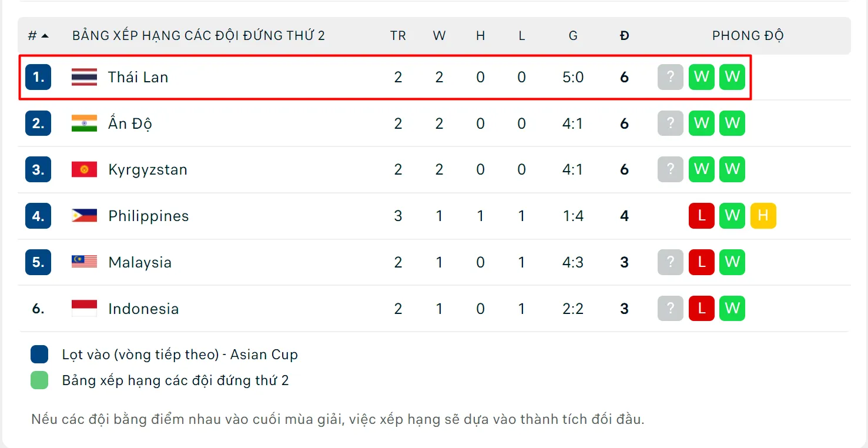Click the Malaysia flag icon
This screenshot has height=448, width=868.
[84, 262]
